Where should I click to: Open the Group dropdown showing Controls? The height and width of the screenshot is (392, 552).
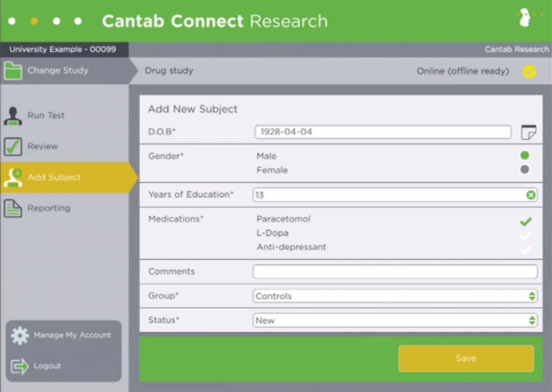[x=533, y=295]
